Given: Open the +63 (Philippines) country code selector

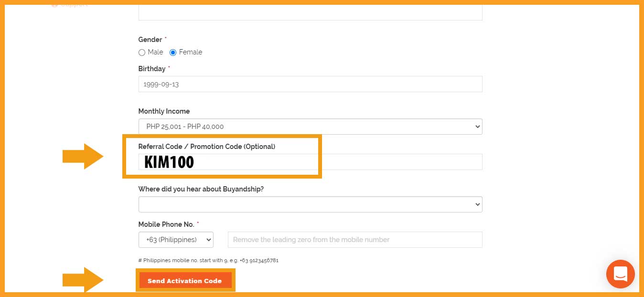Looking at the screenshot, I should pos(176,240).
